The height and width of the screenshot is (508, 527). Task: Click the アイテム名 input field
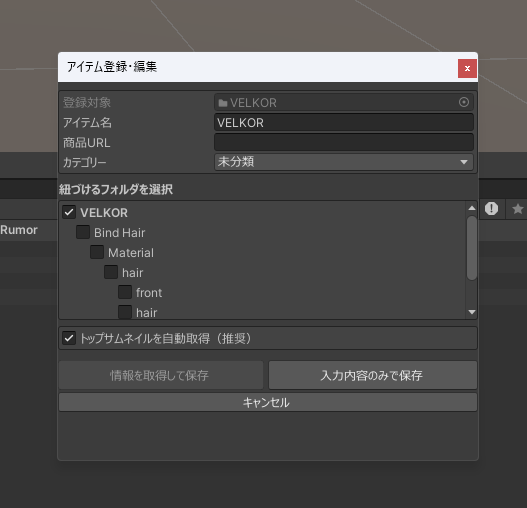tap(344, 122)
